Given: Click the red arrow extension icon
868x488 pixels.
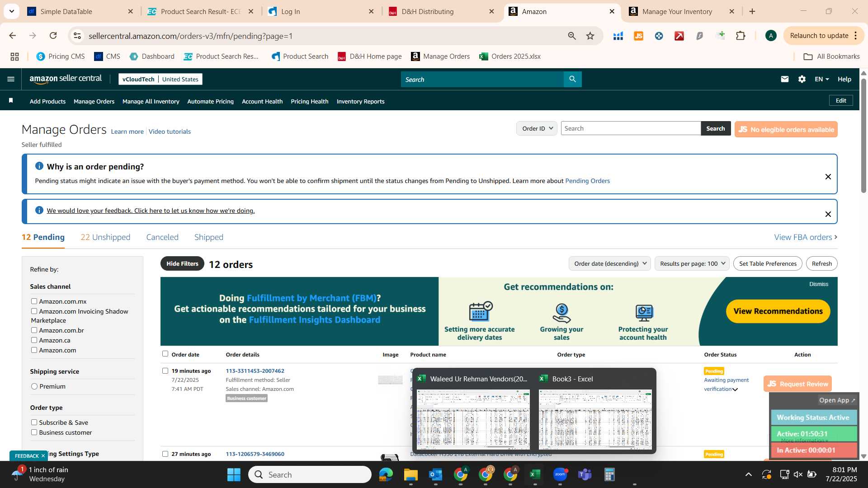Looking at the screenshot, I should pyautogui.click(x=679, y=36).
